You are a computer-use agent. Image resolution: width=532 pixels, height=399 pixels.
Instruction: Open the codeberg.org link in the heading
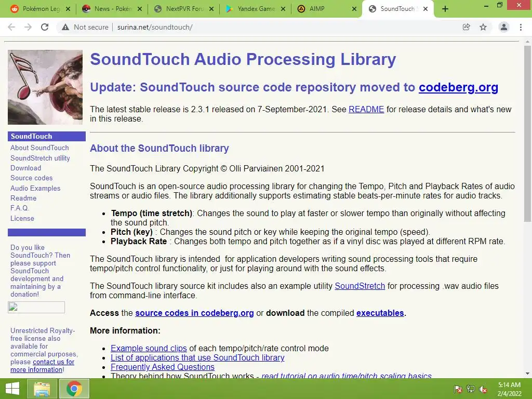pos(458,87)
